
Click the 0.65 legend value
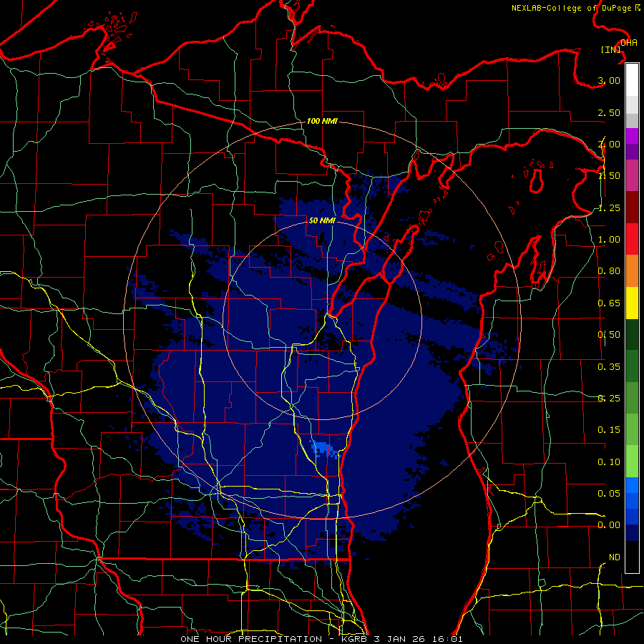609,303
